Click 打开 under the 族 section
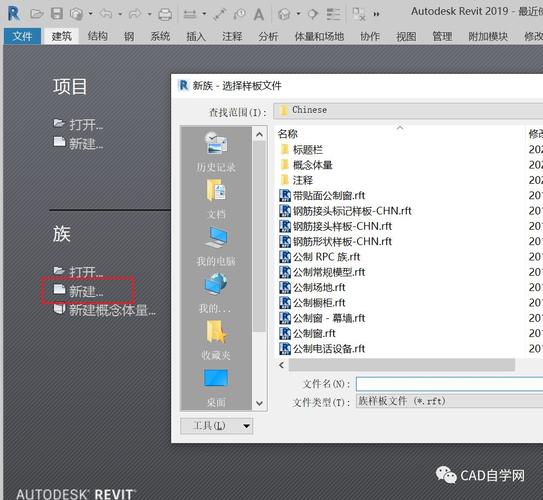Image resolution: width=543 pixels, height=500 pixels. click(79, 271)
